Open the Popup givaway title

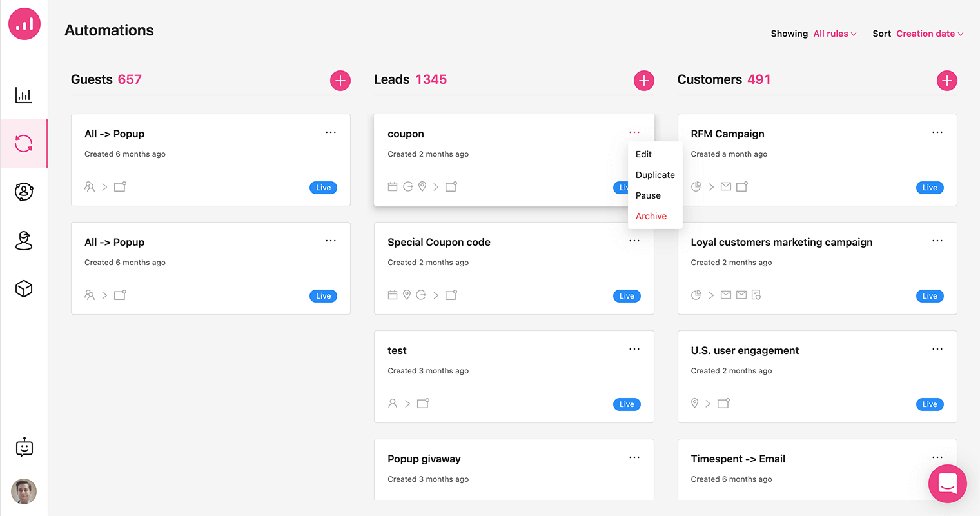424,459
